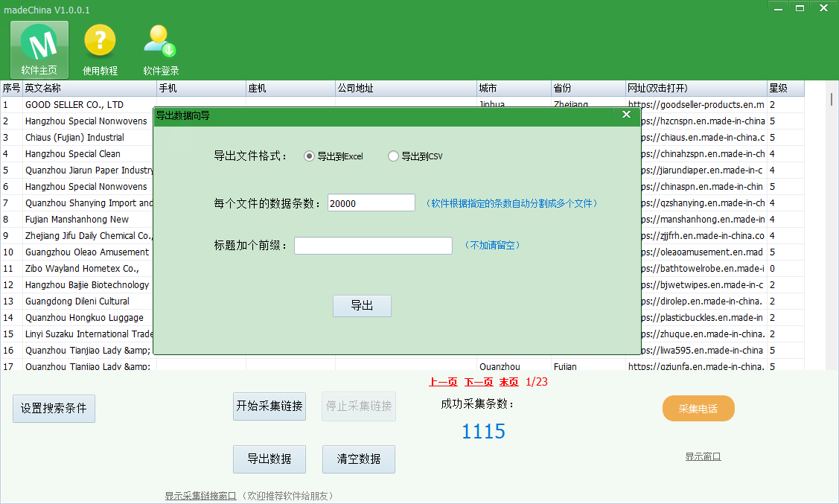Click 英文名称 column header
839x504 pixels.
click(89, 89)
